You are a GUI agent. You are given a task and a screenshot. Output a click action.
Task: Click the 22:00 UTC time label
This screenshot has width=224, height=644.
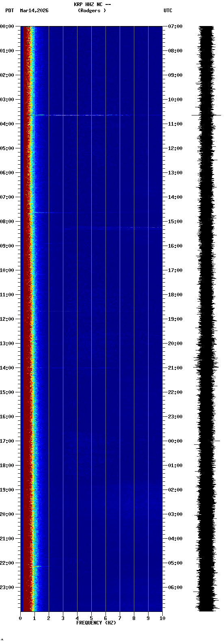tap(175, 392)
